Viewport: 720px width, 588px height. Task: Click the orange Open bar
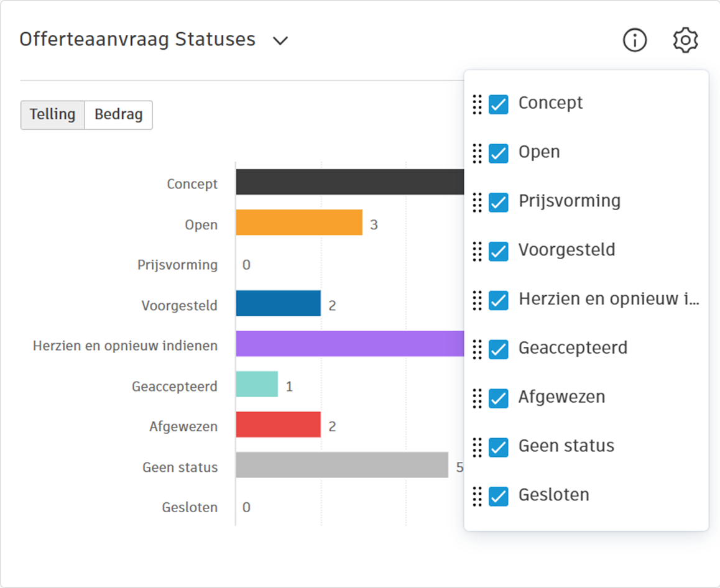[x=299, y=223]
